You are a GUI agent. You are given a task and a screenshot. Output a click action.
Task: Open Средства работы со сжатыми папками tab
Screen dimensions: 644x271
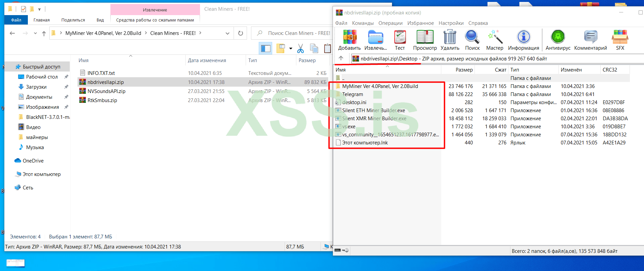coord(155,20)
